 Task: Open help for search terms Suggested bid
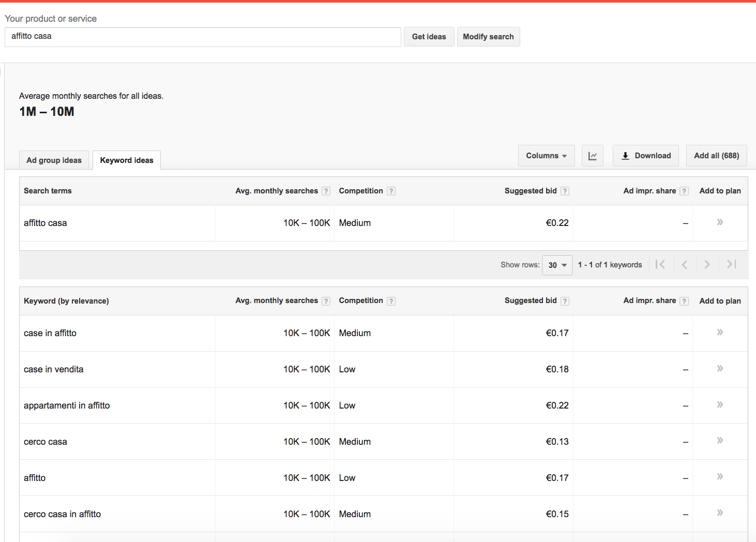tap(565, 191)
